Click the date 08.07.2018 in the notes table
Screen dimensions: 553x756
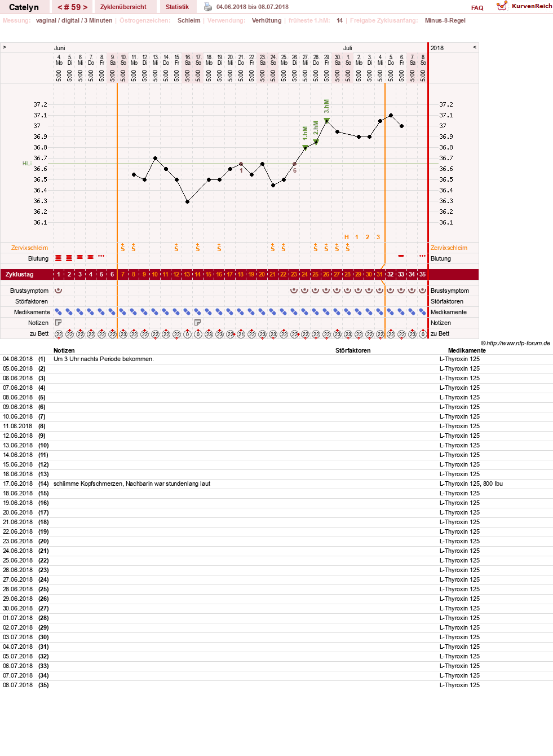pyautogui.click(x=17, y=685)
